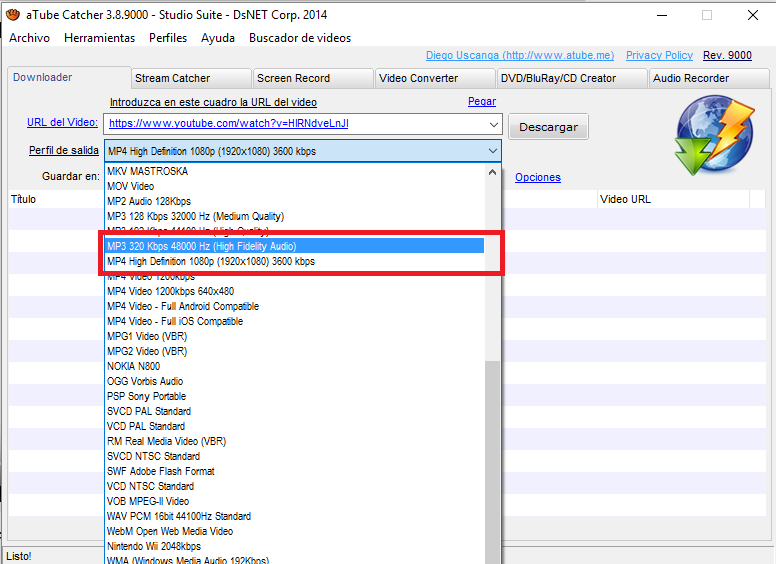
Task: Click the URL del Video label link
Action: 62,122
